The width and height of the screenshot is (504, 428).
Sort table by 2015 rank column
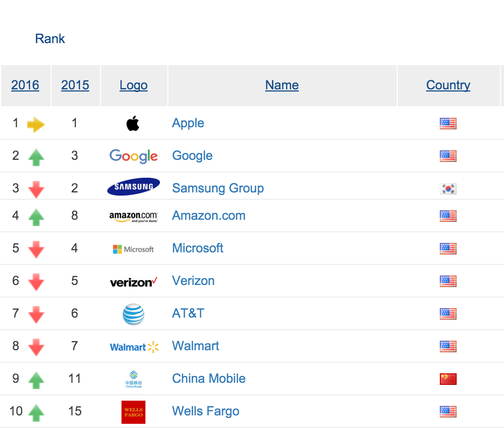75,85
